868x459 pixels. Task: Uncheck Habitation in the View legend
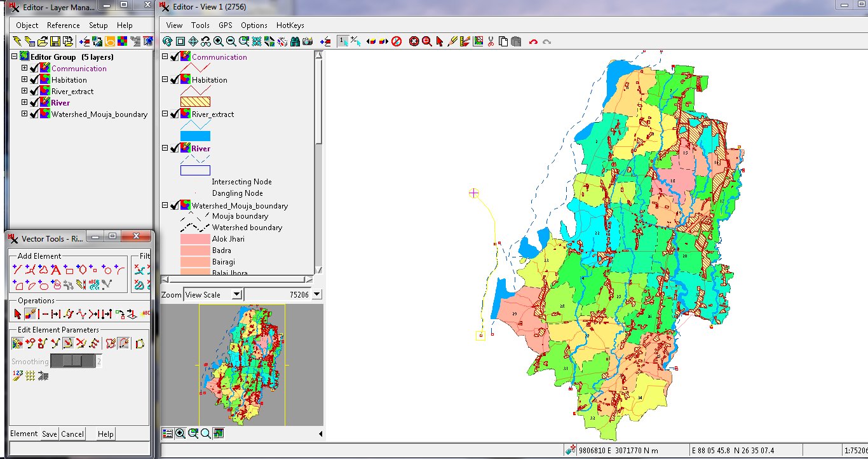coord(175,80)
